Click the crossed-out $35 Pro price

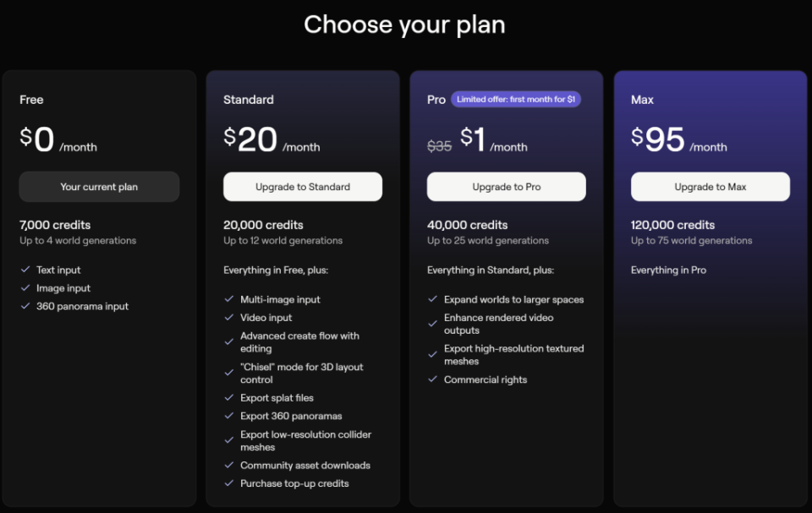pyautogui.click(x=439, y=146)
